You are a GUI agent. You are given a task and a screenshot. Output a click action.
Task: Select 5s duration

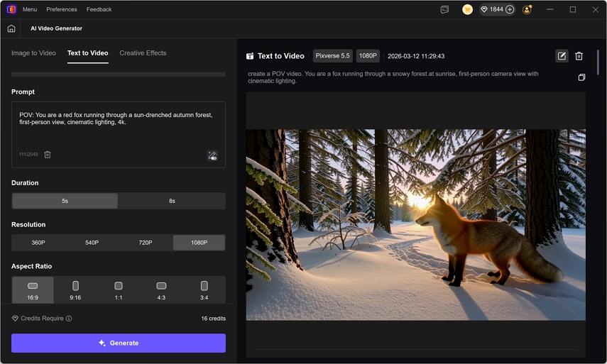(x=65, y=201)
